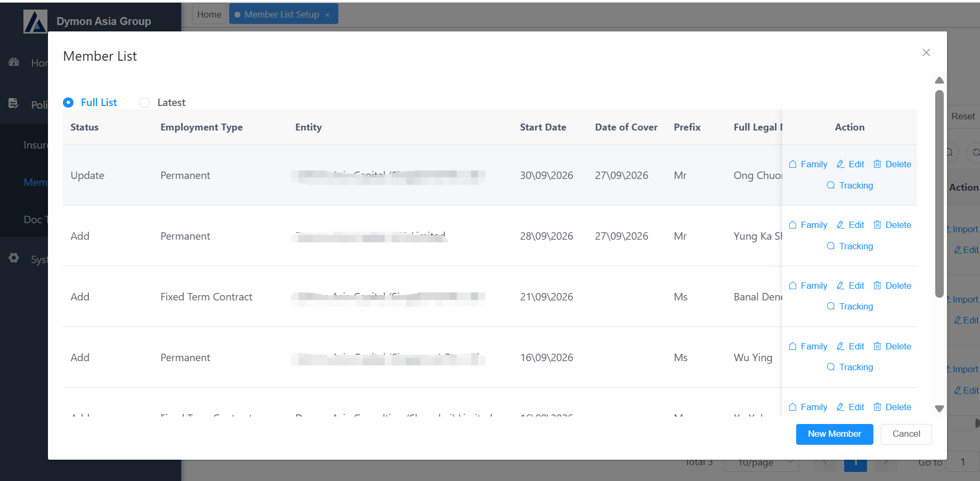Delete the Ong Chuon member row

[893, 164]
